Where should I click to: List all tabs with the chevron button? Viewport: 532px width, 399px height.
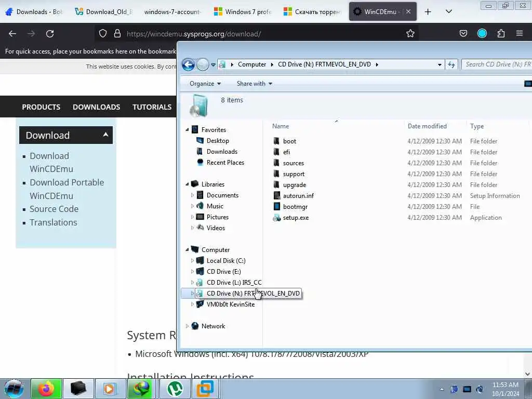448,12
